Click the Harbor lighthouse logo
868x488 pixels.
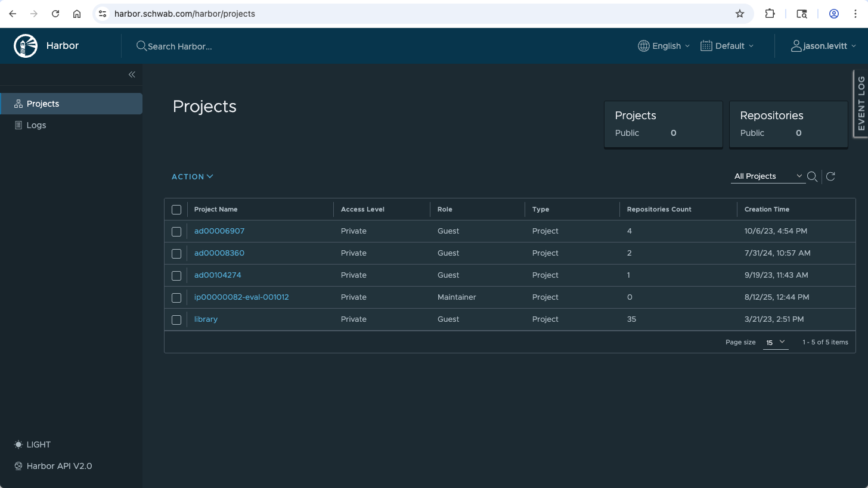[25, 45]
